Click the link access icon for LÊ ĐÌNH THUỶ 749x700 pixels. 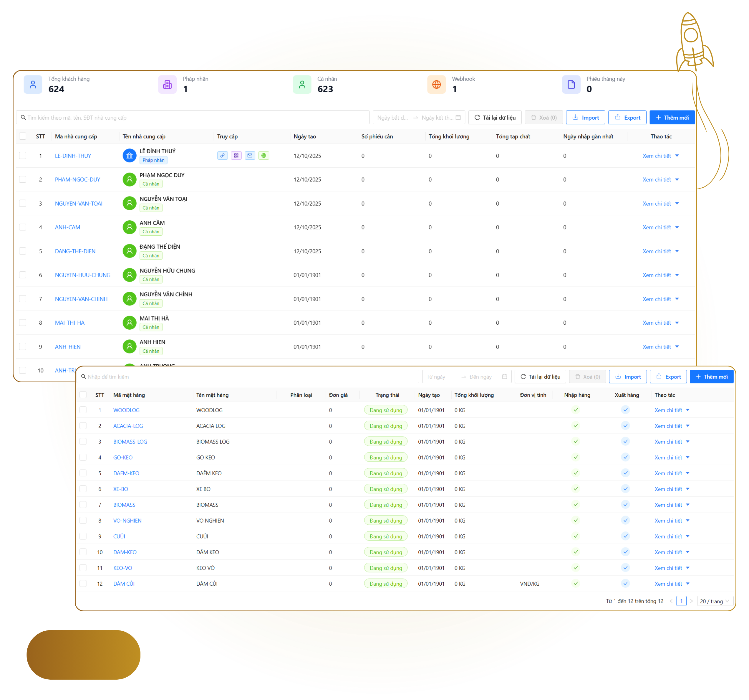click(x=222, y=155)
